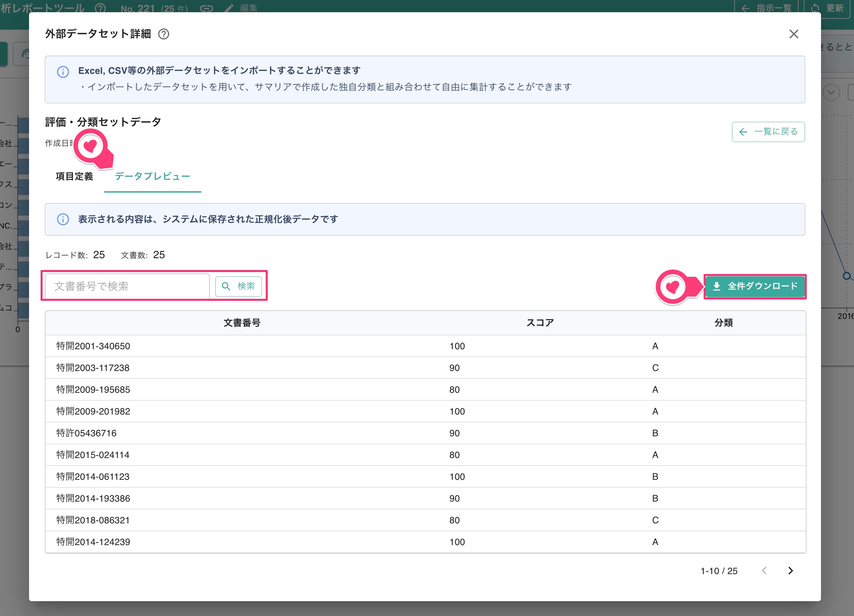Select the データプレビュー tab

pos(152,176)
